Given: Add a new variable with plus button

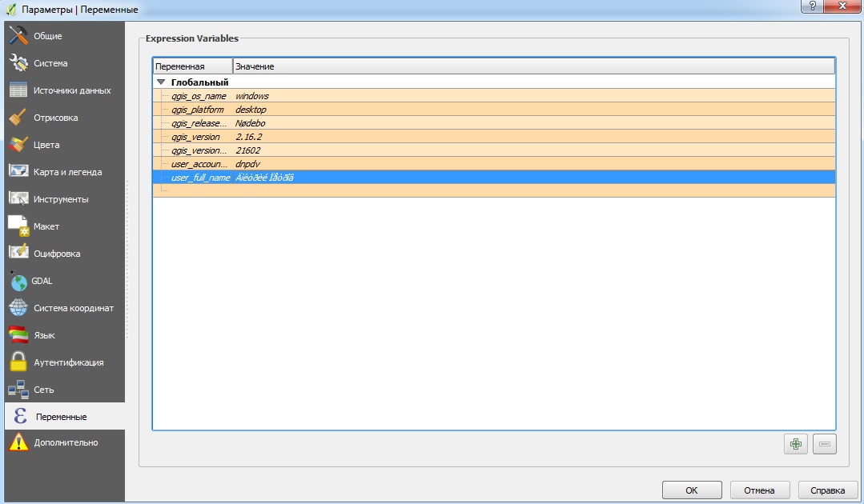Looking at the screenshot, I should [x=796, y=444].
